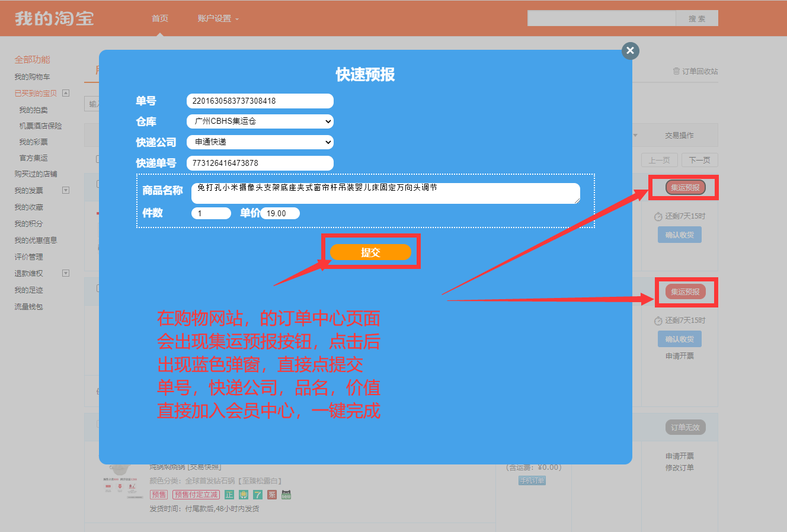The image size is (787, 532).
Task: Click the Tmall cat new badge icon
Action: coord(286,495)
